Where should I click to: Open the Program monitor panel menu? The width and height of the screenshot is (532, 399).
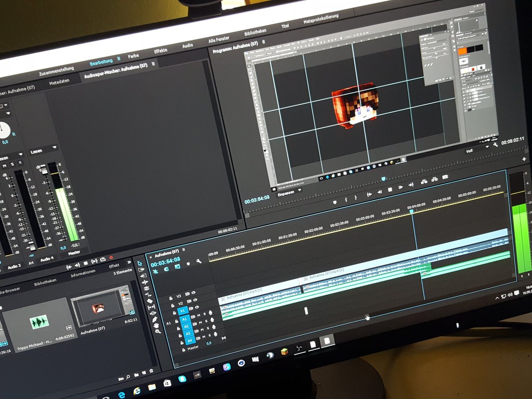(x=263, y=42)
